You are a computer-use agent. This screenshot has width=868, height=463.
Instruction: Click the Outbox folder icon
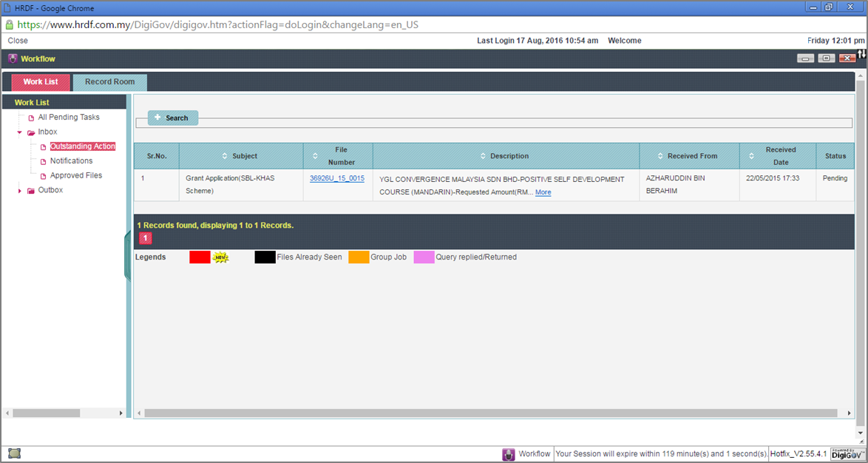(x=31, y=191)
